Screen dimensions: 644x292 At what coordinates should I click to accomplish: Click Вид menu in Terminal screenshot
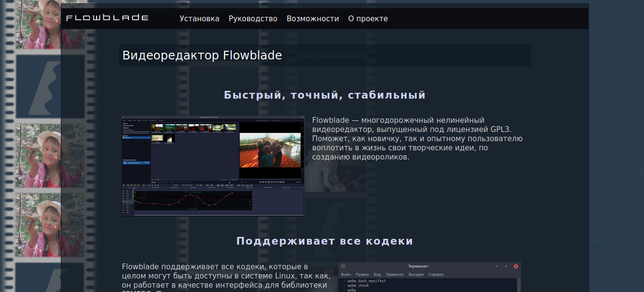378,275
